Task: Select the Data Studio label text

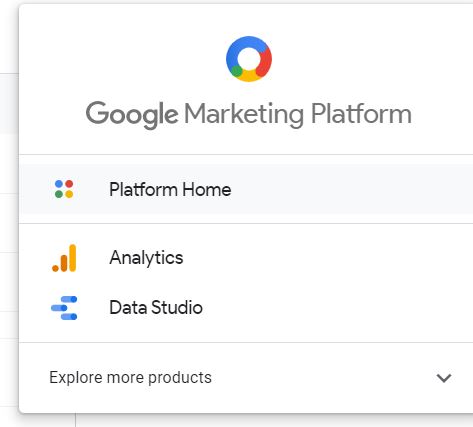Action: 156,307
